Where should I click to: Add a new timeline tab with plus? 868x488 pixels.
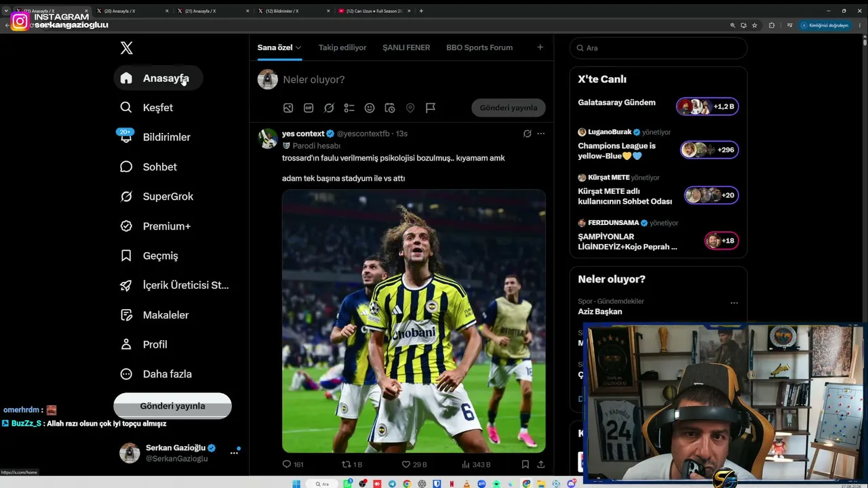point(540,47)
